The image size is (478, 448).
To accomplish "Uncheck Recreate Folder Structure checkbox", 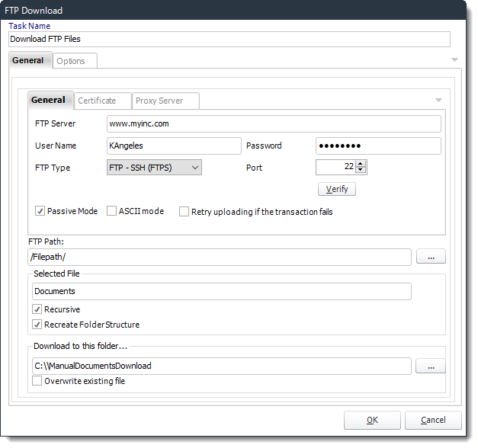I will pos(37,325).
